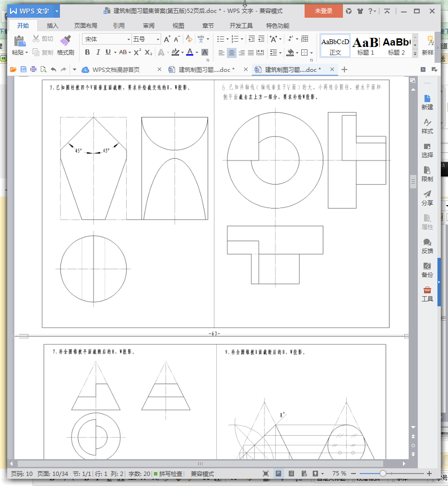Expand the bullet list dropdown arrow
This screenshot has height=486, width=448.
pos(227,39)
